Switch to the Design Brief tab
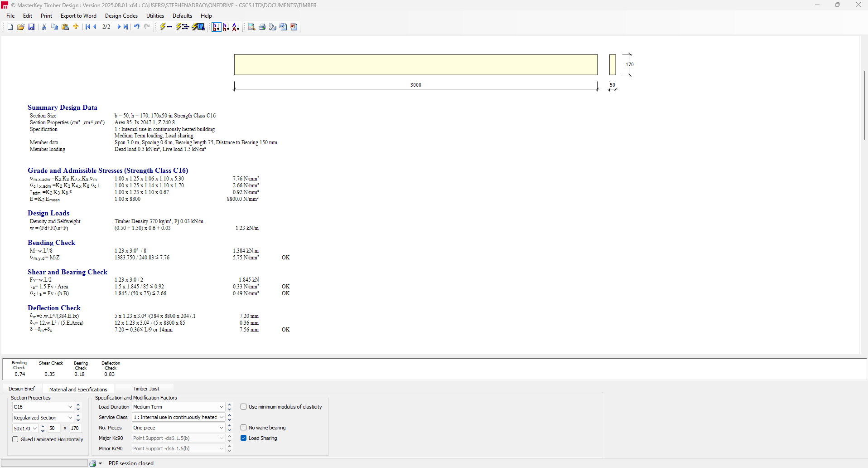The height and width of the screenshot is (468, 868). click(22, 389)
